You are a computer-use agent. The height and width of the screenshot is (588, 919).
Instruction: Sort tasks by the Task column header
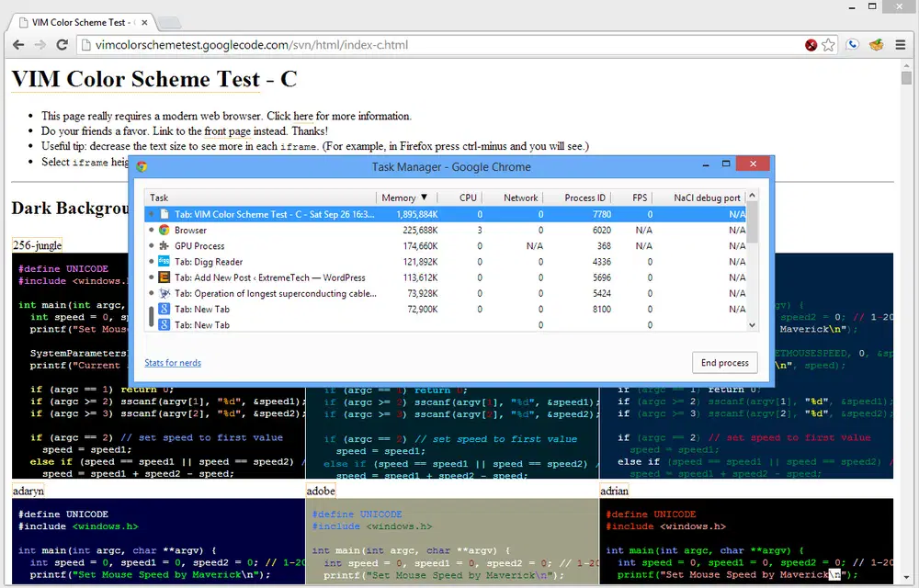point(260,198)
